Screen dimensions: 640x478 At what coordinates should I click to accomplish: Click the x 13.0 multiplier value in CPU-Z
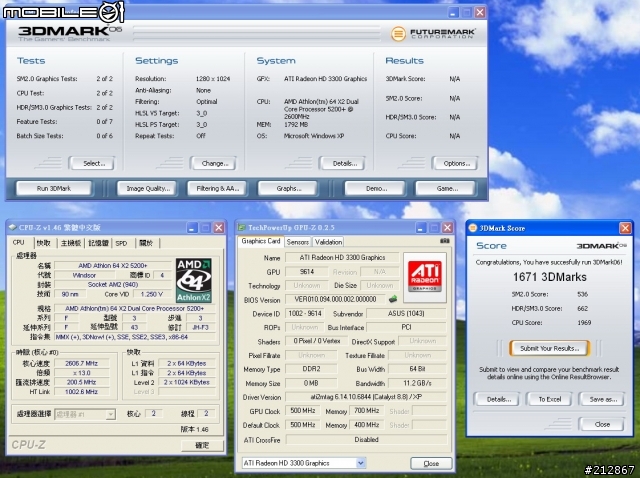[82, 373]
